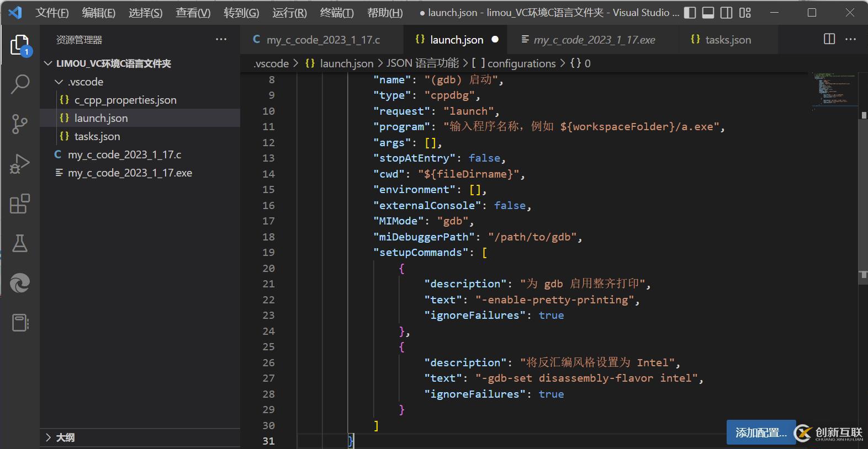Open breadcrumb dropdown for .vscode
The width and height of the screenshot is (868, 449).
pyautogui.click(x=271, y=63)
